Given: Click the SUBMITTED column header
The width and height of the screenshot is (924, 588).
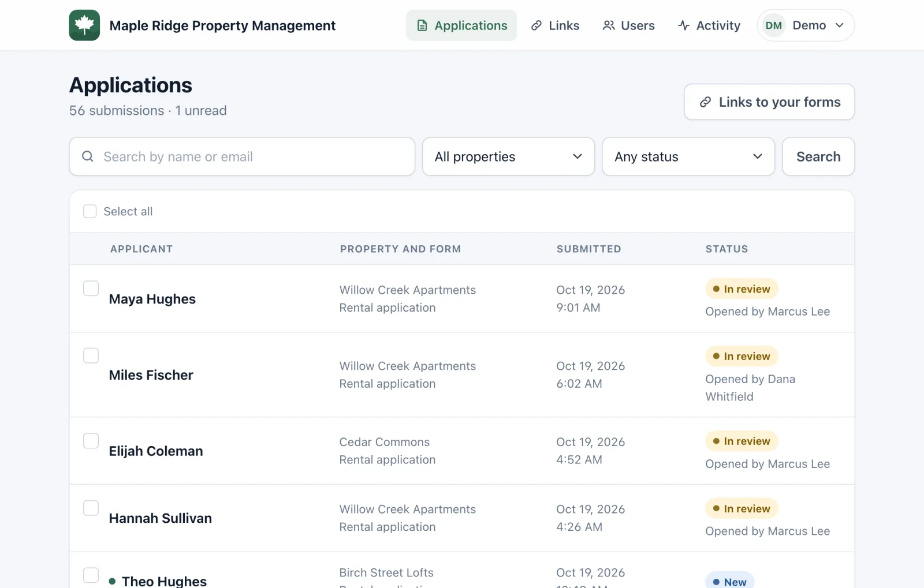Looking at the screenshot, I should coord(588,249).
